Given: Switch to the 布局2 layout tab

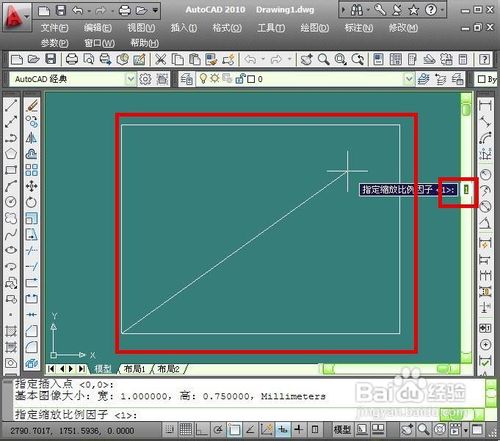Looking at the screenshot, I should pyautogui.click(x=169, y=369).
